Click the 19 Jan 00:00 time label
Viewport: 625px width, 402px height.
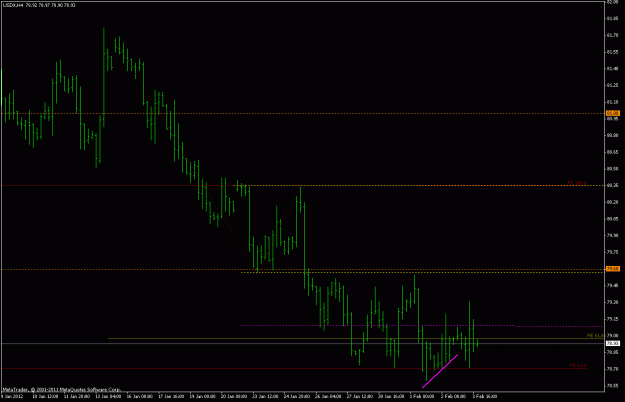click(202, 396)
